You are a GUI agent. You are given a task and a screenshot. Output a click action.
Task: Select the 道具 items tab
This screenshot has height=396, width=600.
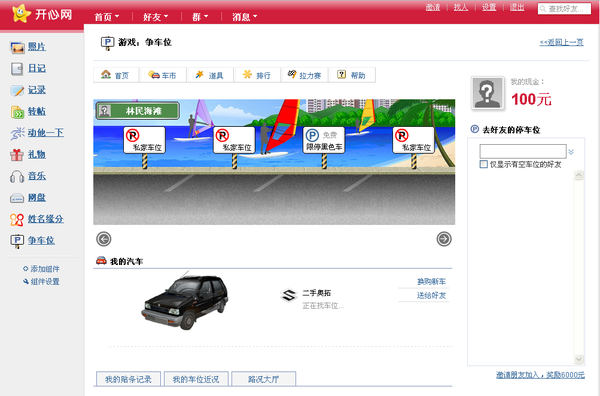[x=210, y=75]
